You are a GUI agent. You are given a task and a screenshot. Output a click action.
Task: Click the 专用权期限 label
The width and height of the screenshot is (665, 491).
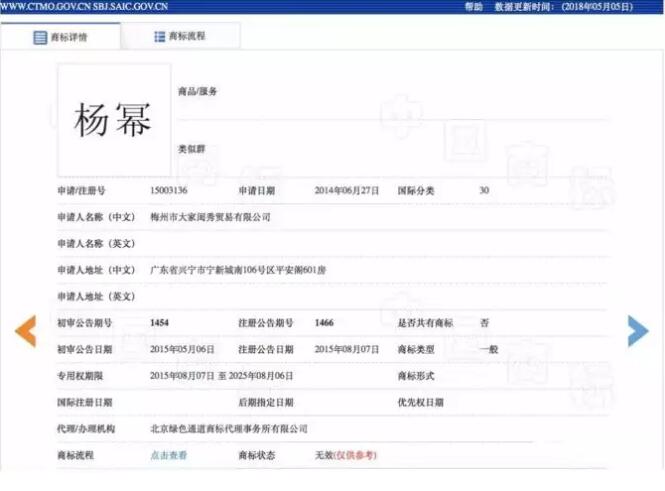coord(80,376)
